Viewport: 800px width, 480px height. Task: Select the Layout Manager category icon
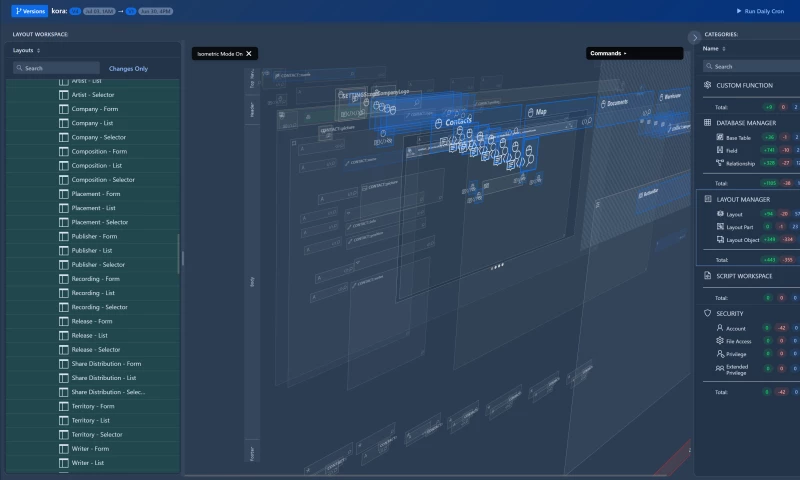[708, 199]
